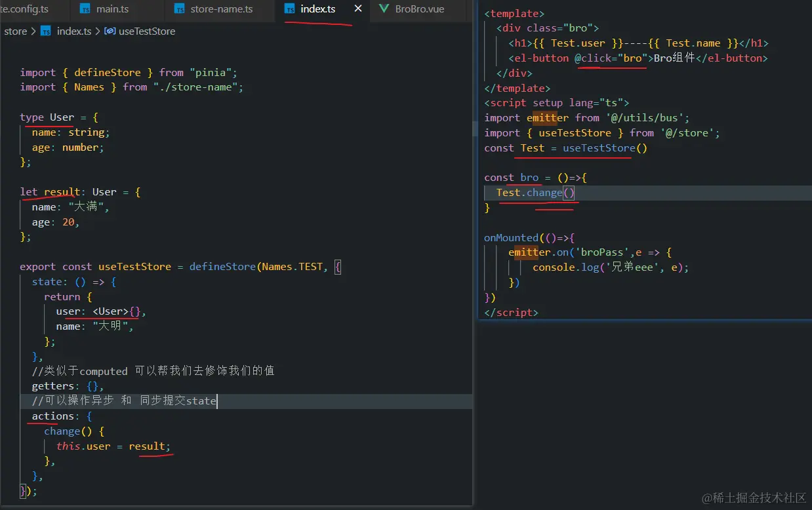Click the symbol icon beside useTestStore breadcrumb
The image size is (812, 510).
[110, 31]
